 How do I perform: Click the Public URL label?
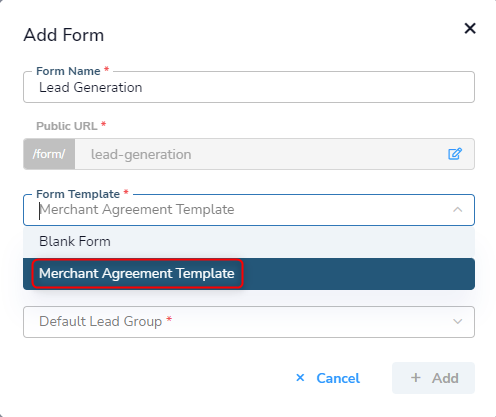(67, 126)
